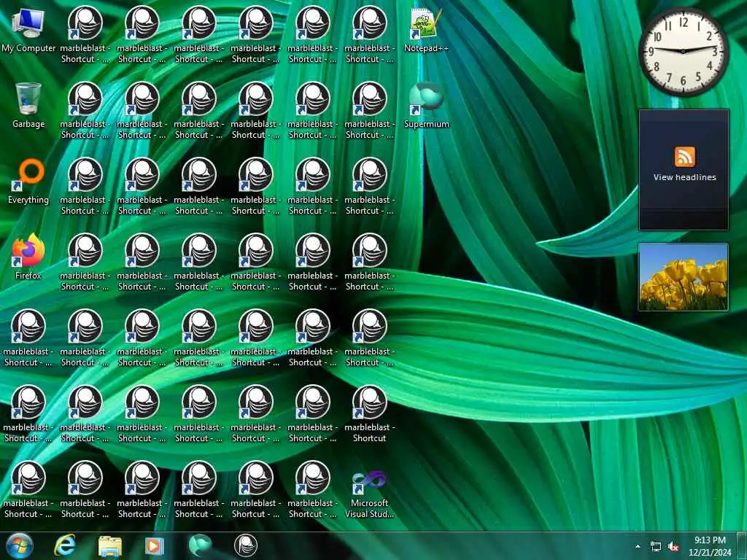
Task: Open Windows Media Player from taskbar
Action: point(154,545)
